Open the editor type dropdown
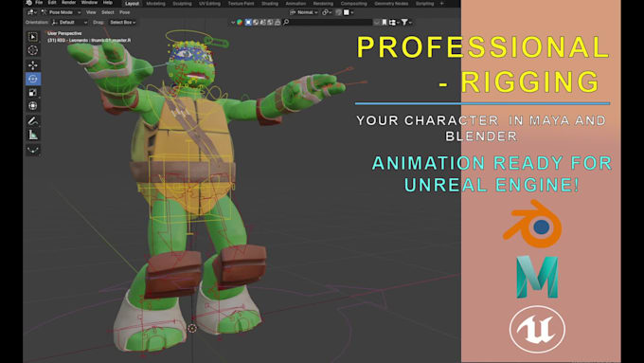The height and width of the screenshot is (363, 644). coord(31,12)
